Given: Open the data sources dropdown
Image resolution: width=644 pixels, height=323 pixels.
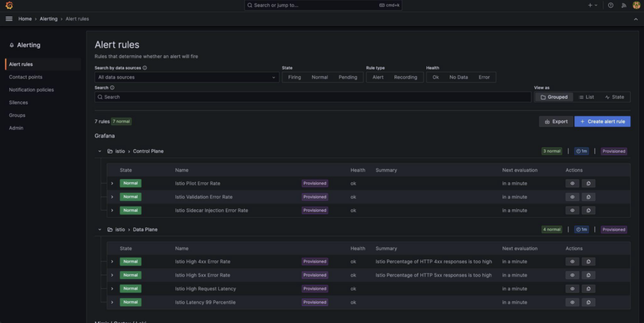Looking at the screenshot, I should [x=187, y=77].
